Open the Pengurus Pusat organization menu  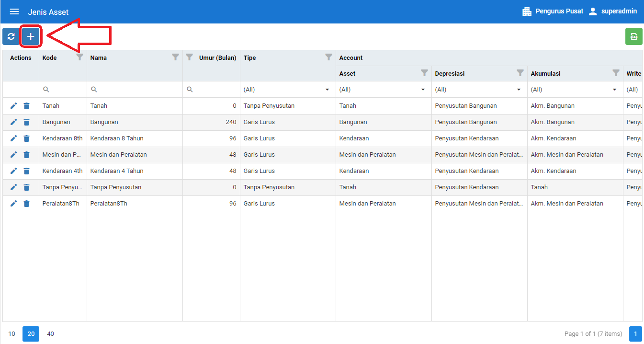[x=553, y=11]
